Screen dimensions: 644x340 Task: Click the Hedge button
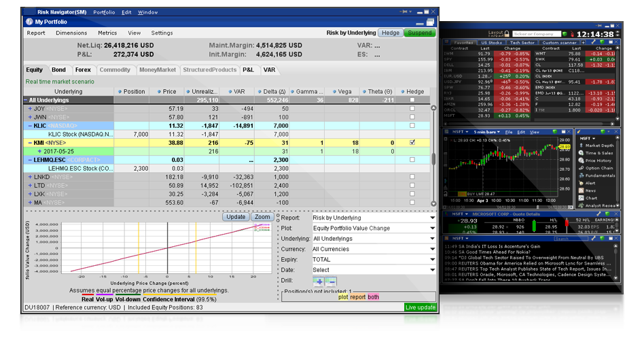click(390, 33)
